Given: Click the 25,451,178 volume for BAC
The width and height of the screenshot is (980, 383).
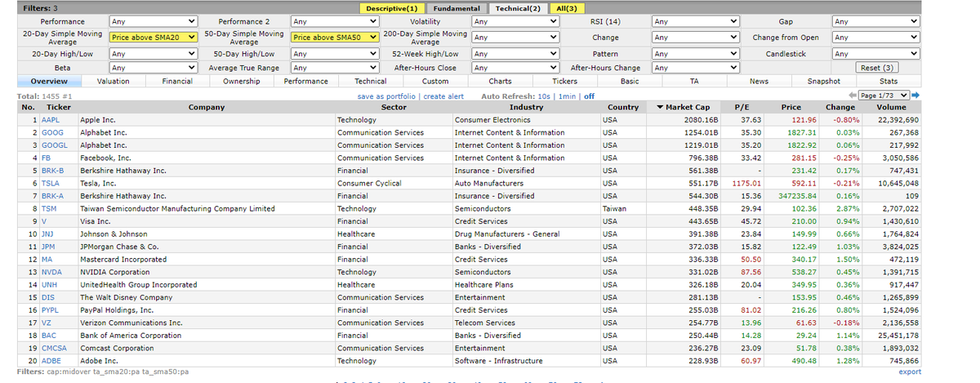Looking at the screenshot, I should point(897,336).
